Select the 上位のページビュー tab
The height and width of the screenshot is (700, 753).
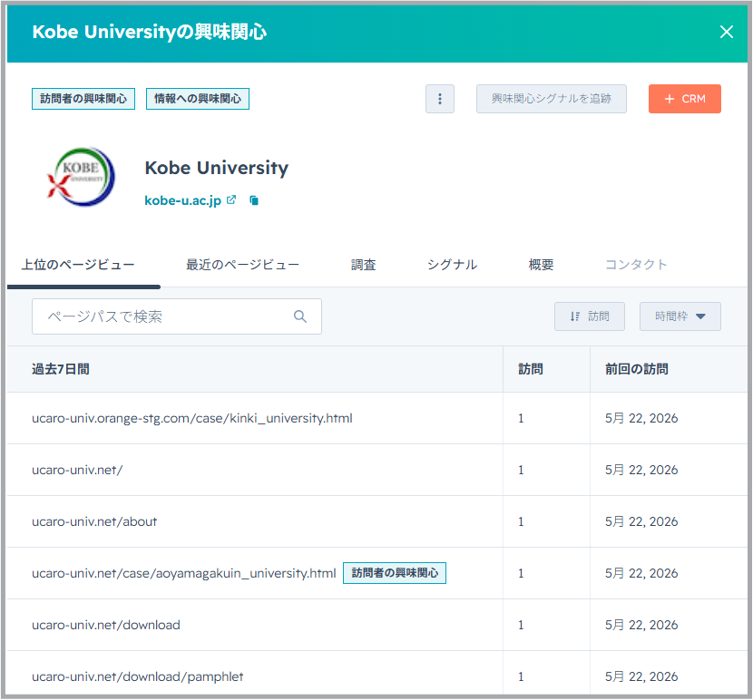click(x=78, y=265)
